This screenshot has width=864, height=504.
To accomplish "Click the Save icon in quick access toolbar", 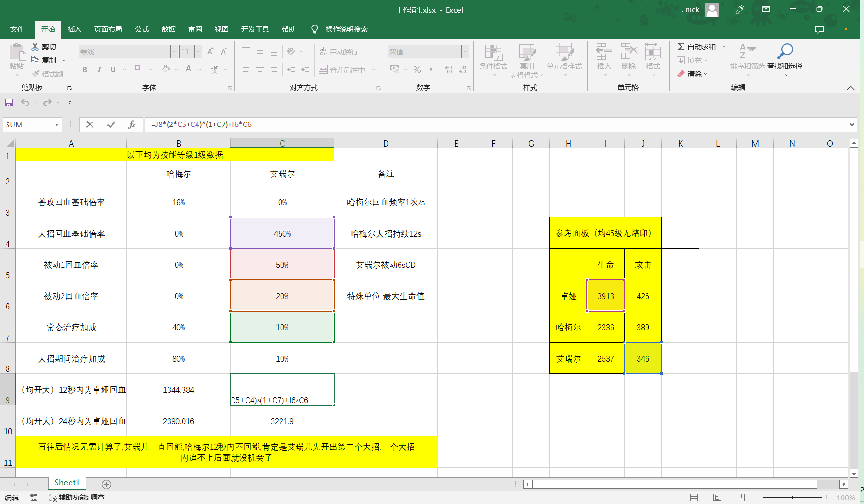I will pyautogui.click(x=9, y=103).
